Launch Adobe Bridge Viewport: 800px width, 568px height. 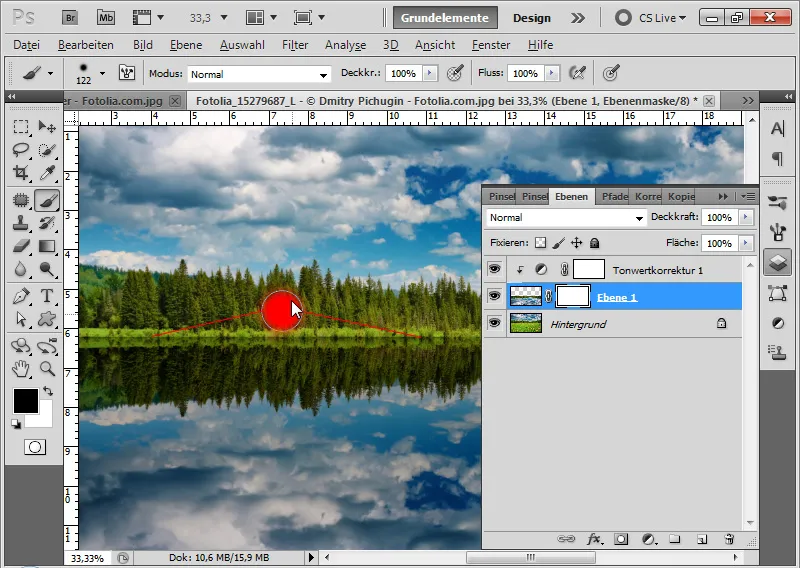pyautogui.click(x=70, y=18)
